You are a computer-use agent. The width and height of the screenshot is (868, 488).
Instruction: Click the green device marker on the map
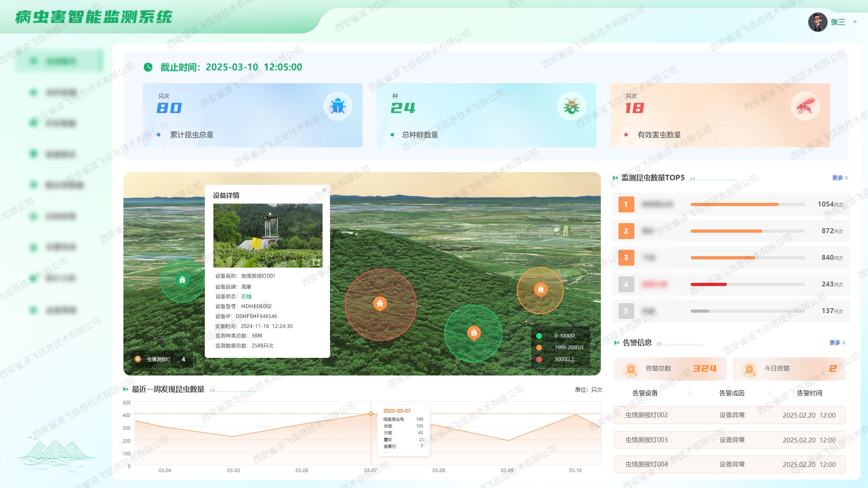[182, 280]
